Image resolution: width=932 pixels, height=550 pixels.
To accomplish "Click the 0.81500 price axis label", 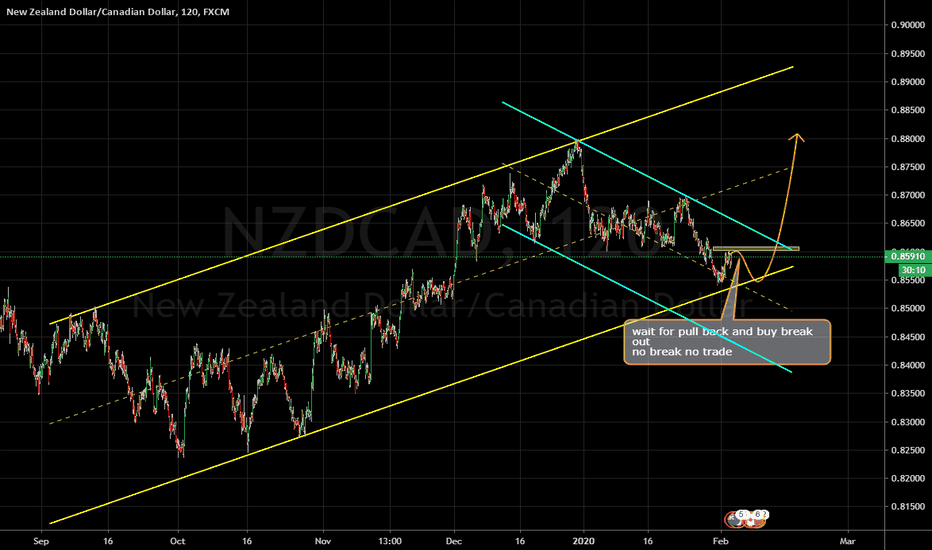I will pos(908,507).
